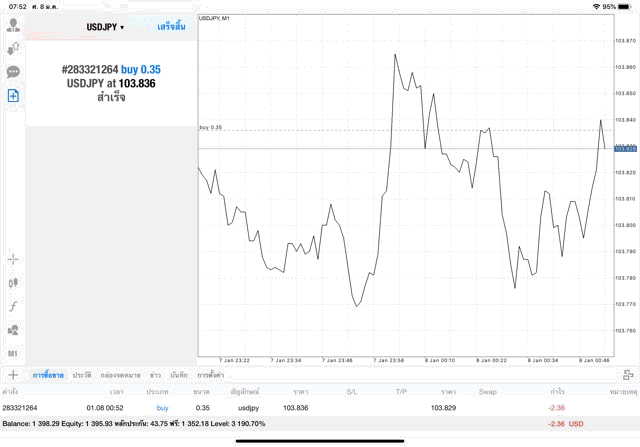
Task: Select the open usdjpy buy position row
Action: point(300,408)
